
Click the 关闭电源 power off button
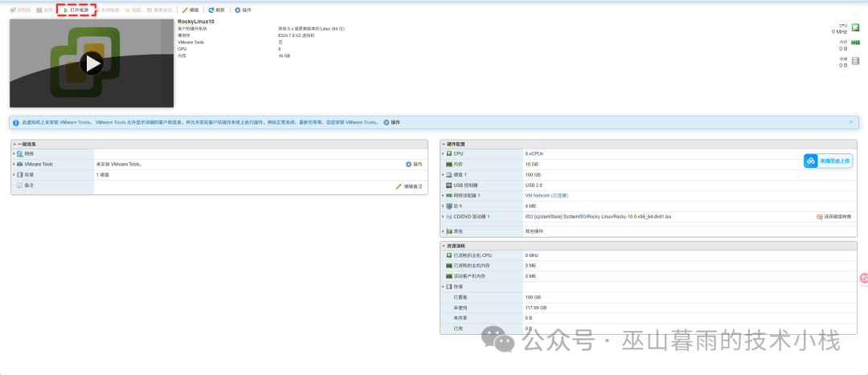click(x=106, y=10)
